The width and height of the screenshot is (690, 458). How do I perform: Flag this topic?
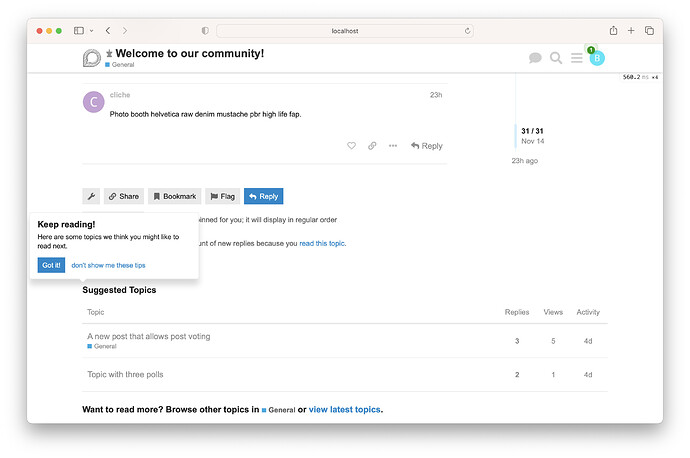pyautogui.click(x=223, y=196)
